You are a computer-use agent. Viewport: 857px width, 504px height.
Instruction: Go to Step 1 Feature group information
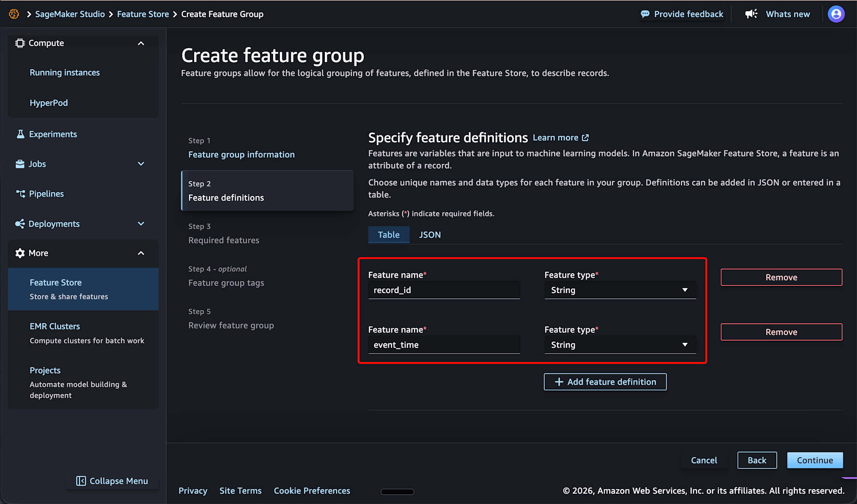241,155
